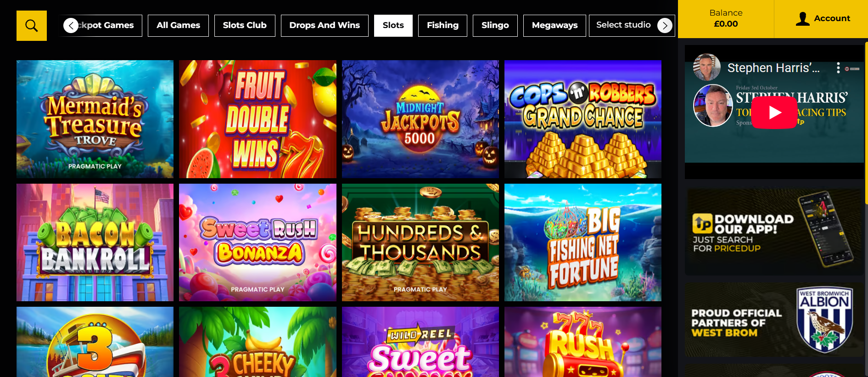This screenshot has width=868, height=377.
Task: Click the West Bromwich Albion crest
Action: click(x=824, y=320)
